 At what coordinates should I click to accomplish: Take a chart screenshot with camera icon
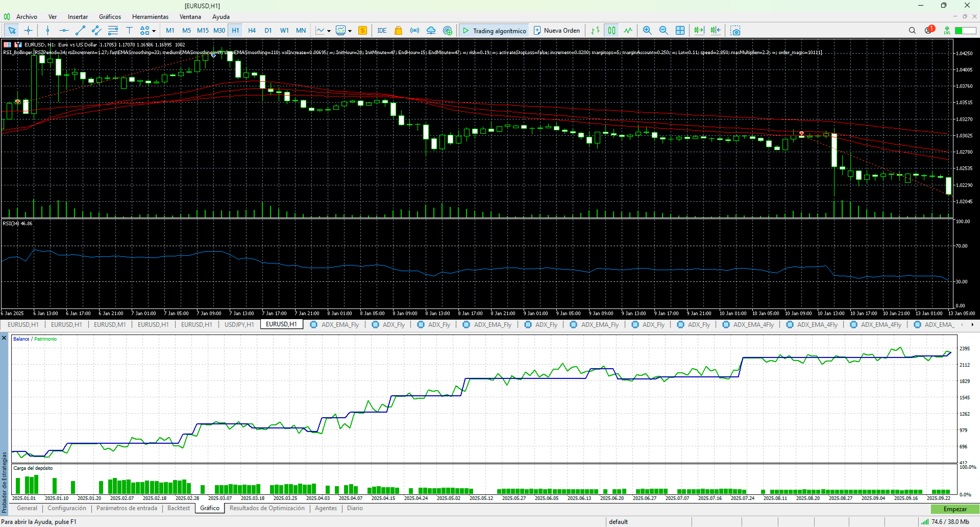pyautogui.click(x=735, y=31)
